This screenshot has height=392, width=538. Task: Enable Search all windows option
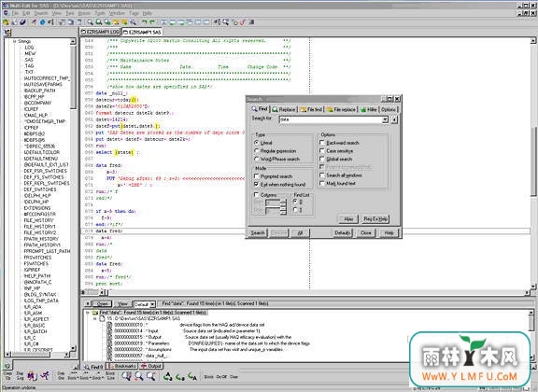coord(322,175)
